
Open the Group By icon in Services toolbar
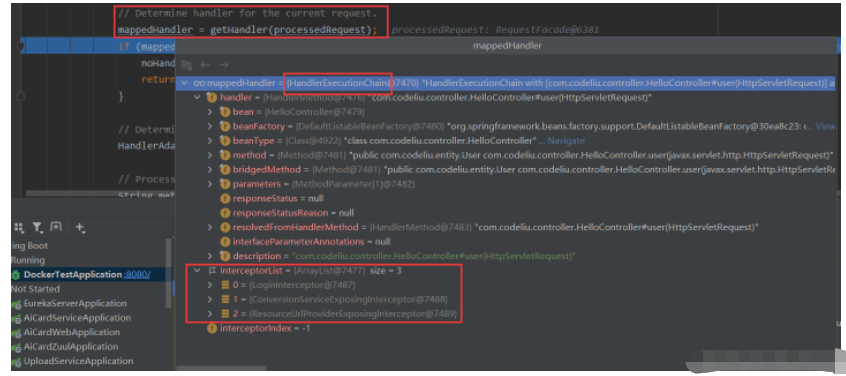pos(18,228)
